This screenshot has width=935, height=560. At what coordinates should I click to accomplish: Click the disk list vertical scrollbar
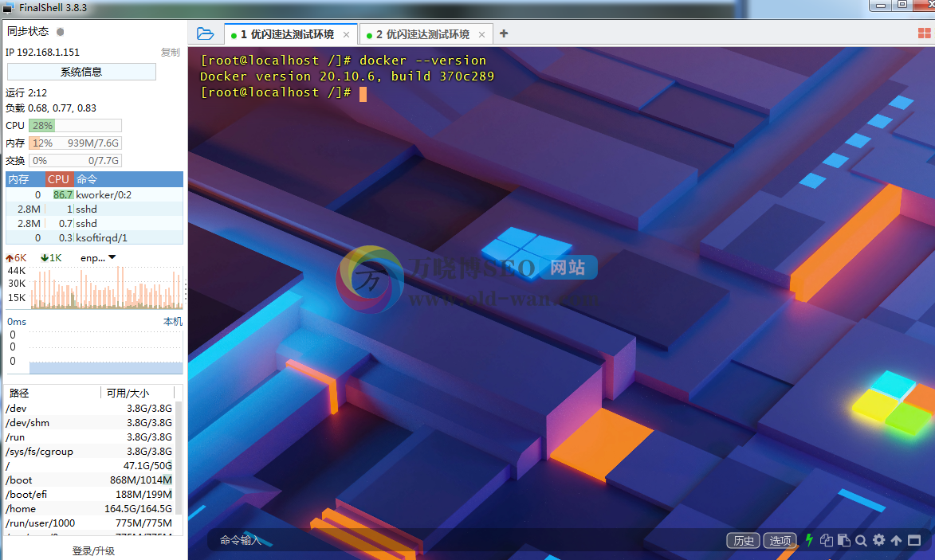pos(179,457)
